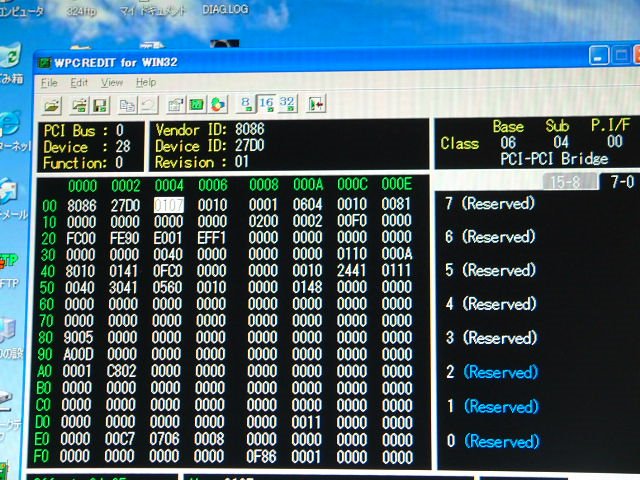
Task: Click the load register file icon
Action: coord(80,105)
